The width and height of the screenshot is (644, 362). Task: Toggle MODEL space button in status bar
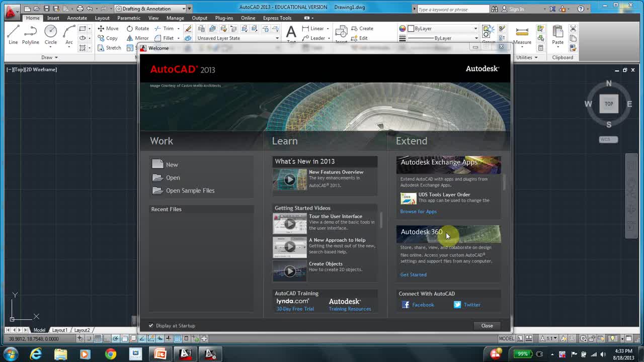tap(506, 338)
